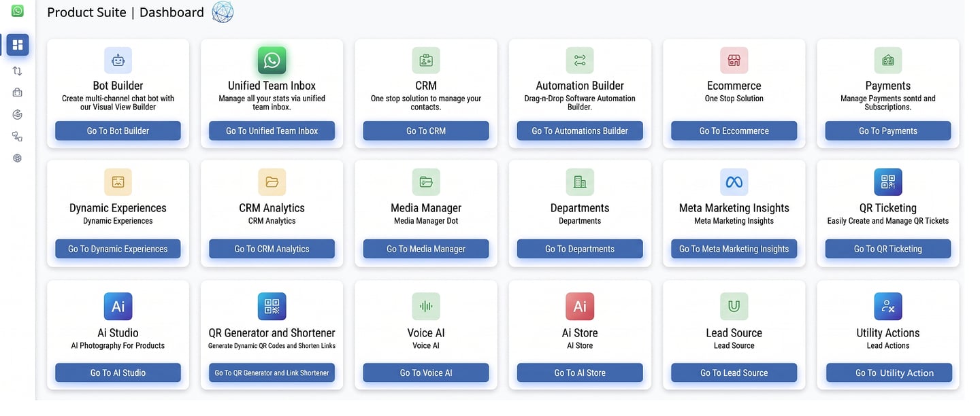The width and height of the screenshot is (980, 416).
Task: Click the WhatsApp logo in top-left corner
Action: point(18,11)
